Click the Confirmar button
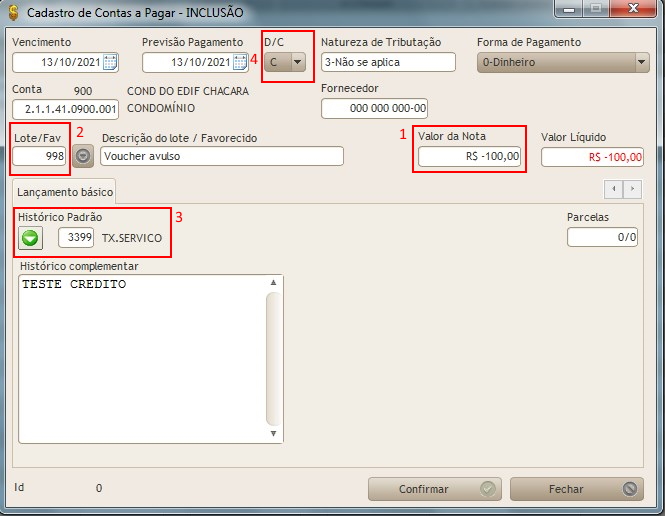 click(x=434, y=489)
